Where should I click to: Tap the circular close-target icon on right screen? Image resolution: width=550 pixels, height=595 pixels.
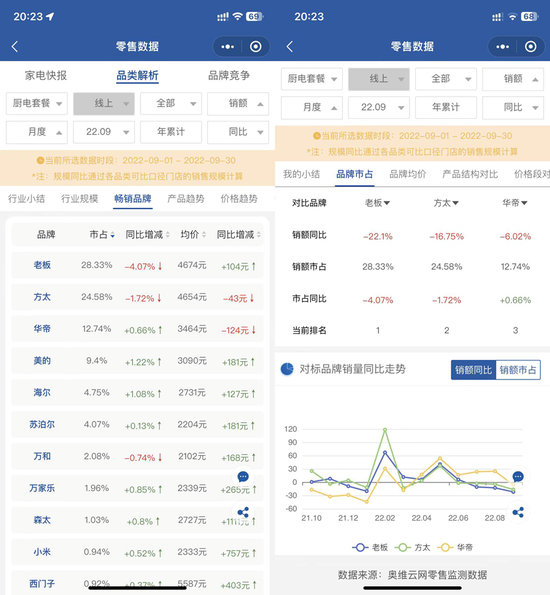(x=530, y=47)
